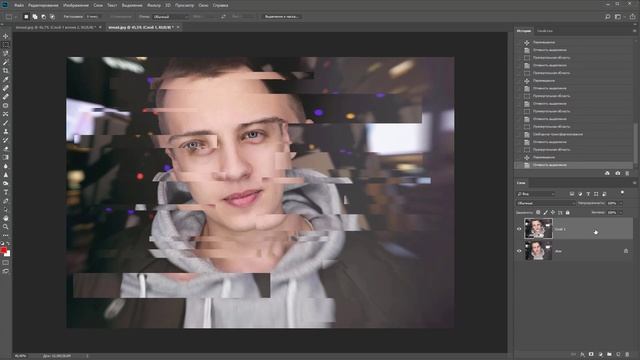Open the Файл menu
The image size is (640, 360).
tap(19, 5)
